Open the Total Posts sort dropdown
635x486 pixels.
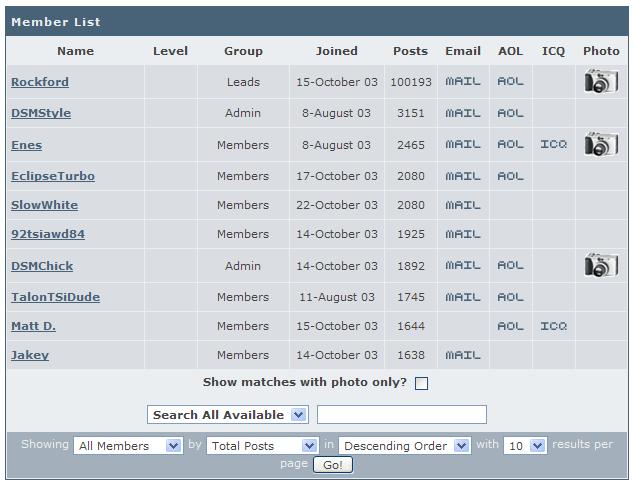click(x=262, y=446)
